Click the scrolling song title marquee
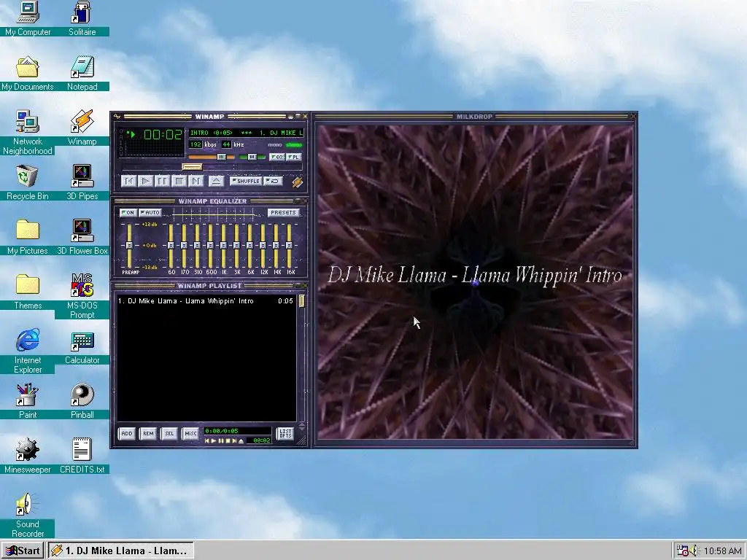The width and height of the screenshot is (747, 560). tap(247, 133)
